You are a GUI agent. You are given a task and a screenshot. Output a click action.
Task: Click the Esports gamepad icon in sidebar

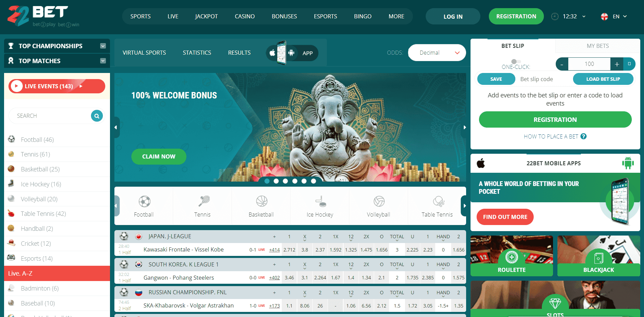11,258
